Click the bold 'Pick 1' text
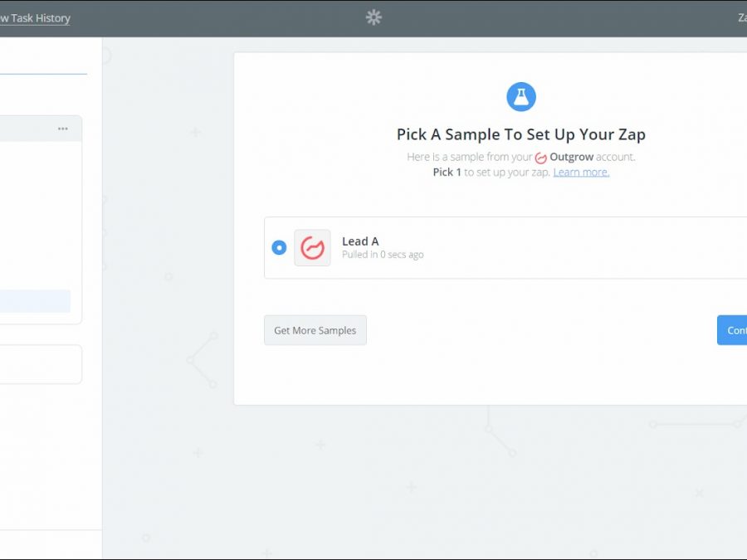Image resolution: width=747 pixels, height=560 pixels. [x=447, y=172]
